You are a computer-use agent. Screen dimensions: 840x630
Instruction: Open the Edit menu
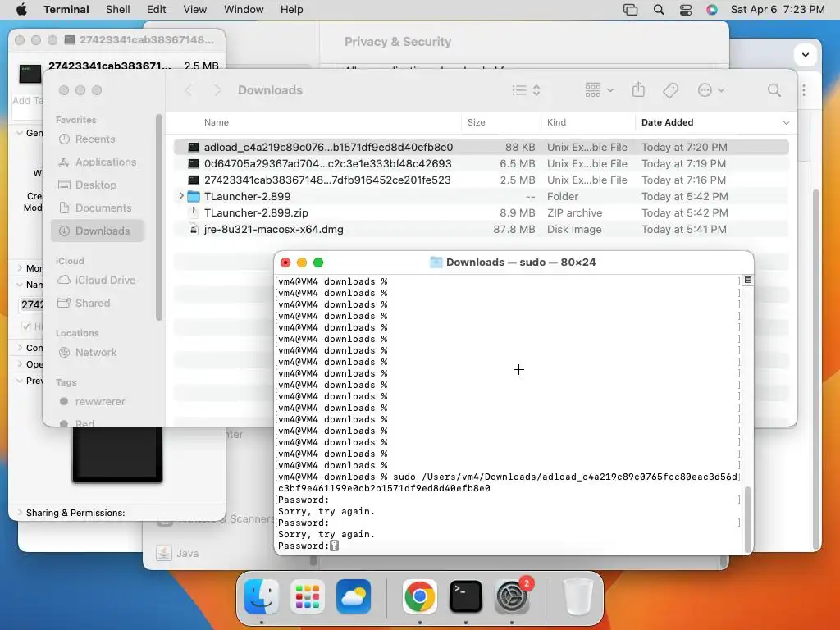click(157, 10)
